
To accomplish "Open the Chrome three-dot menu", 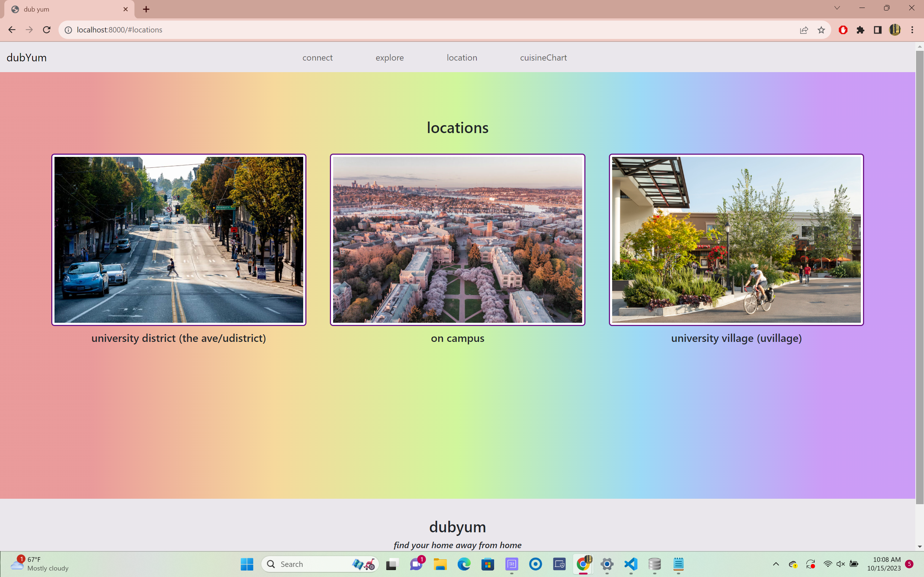I will 912,30.
